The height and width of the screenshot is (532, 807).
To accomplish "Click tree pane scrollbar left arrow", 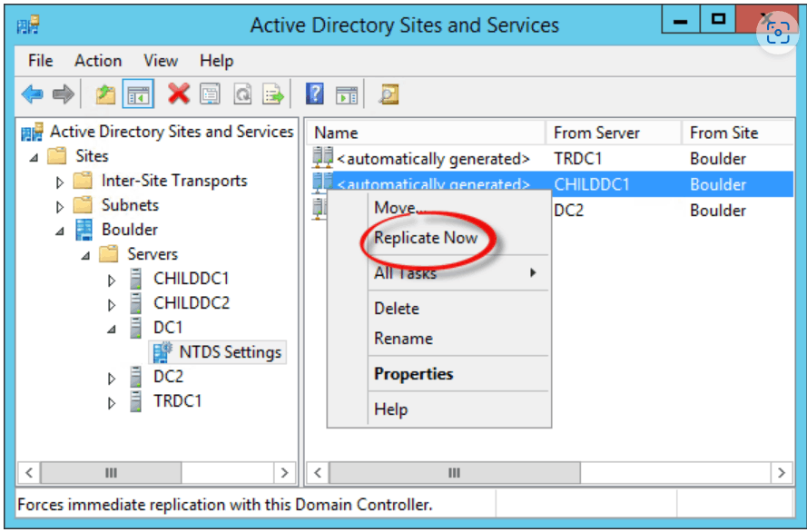I will click(29, 472).
